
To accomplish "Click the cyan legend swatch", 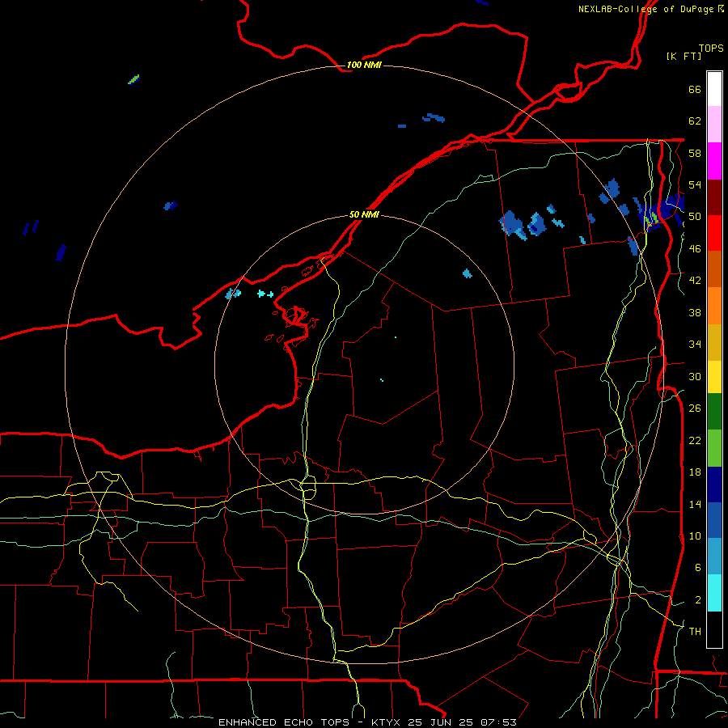I will point(714,593).
